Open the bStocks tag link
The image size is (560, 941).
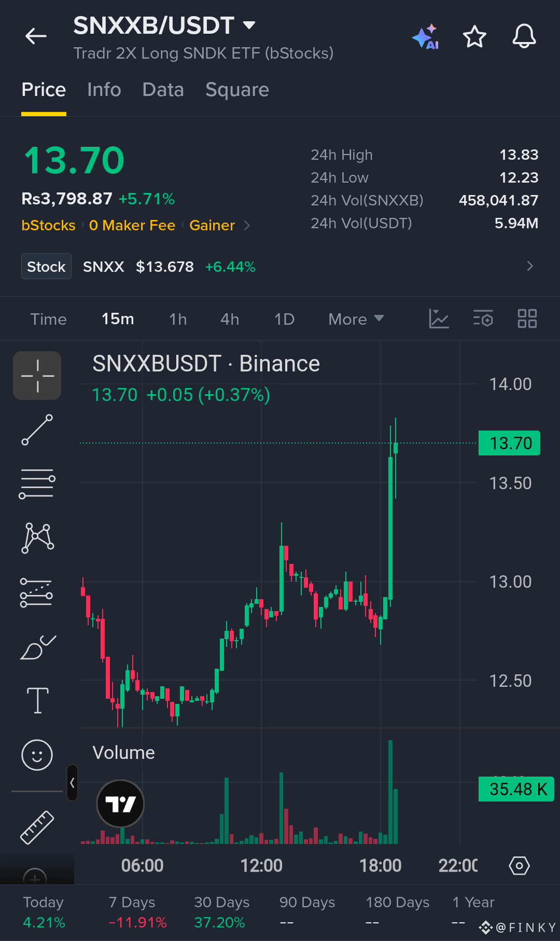click(48, 225)
